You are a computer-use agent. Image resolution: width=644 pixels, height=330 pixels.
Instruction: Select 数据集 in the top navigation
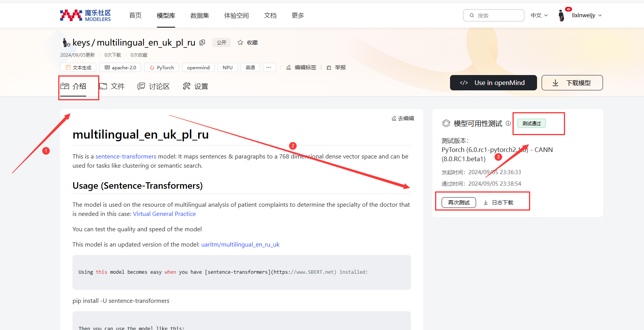click(200, 15)
